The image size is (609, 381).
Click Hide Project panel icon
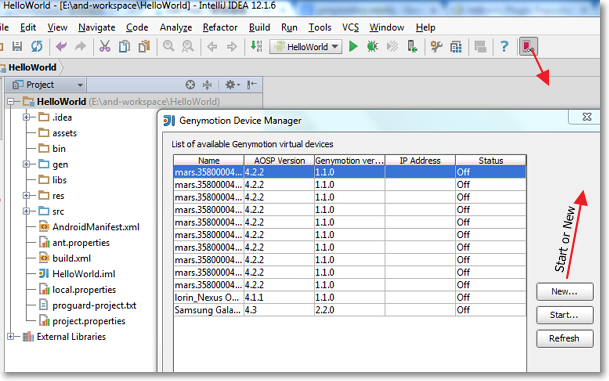252,85
